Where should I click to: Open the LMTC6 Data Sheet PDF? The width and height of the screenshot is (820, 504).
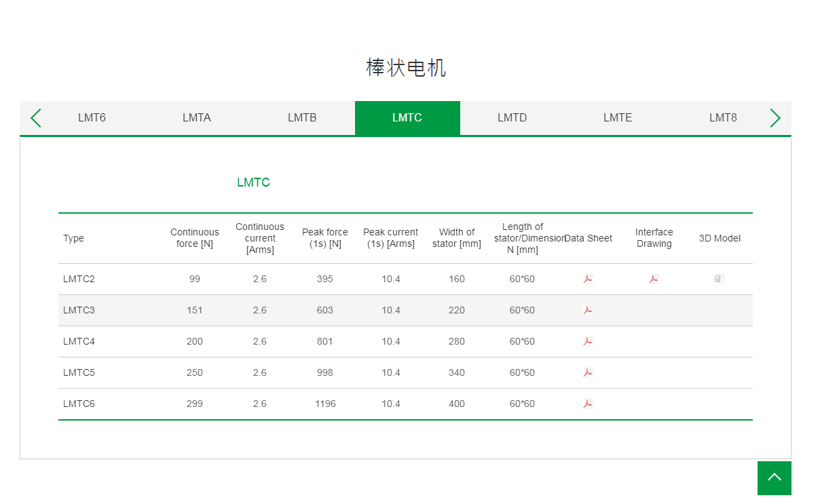pos(588,404)
